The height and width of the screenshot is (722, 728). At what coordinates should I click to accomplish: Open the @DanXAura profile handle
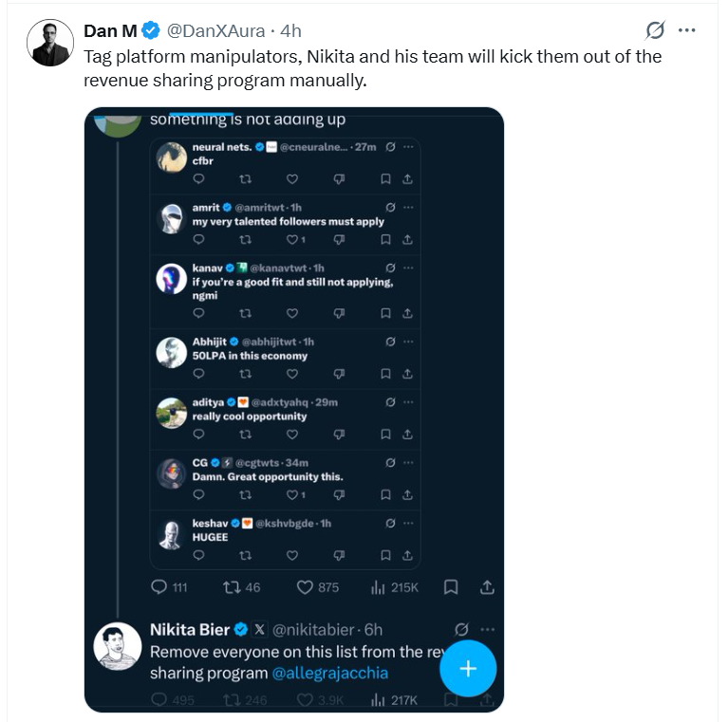[x=216, y=31]
